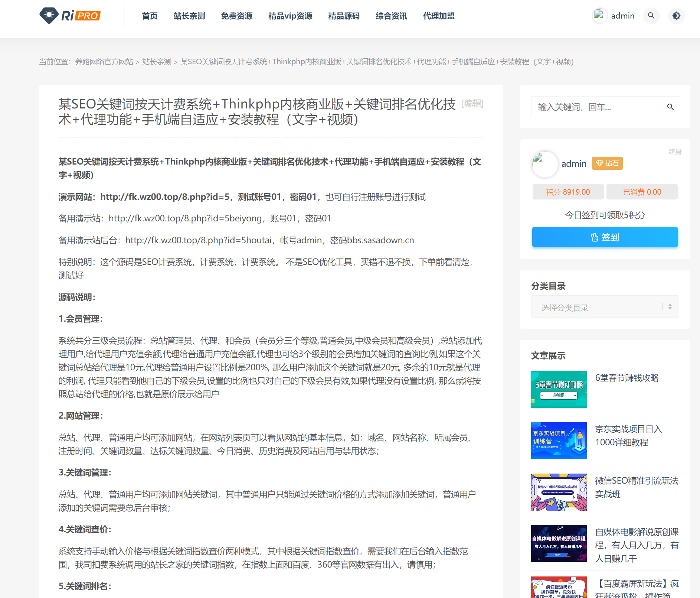Click the 积分 8919.00 points badge
700x598 pixels.
tap(567, 192)
